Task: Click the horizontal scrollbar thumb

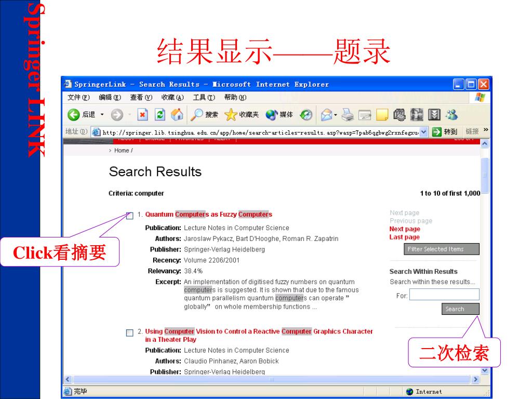Action: [x=271, y=379]
